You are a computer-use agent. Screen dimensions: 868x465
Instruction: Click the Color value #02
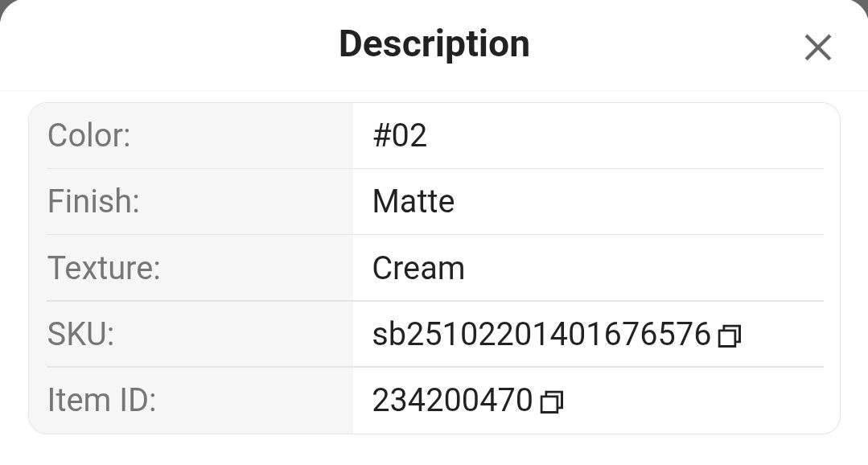click(x=400, y=136)
